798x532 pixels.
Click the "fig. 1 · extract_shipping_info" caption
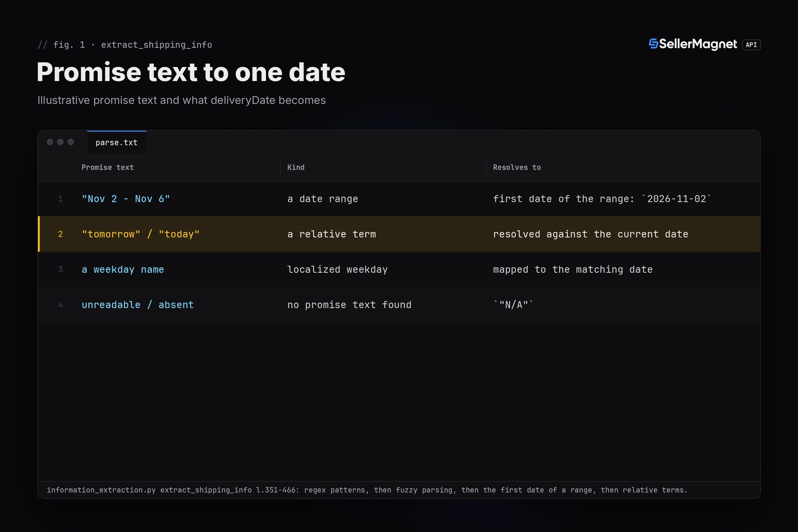(x=125, y=45)
